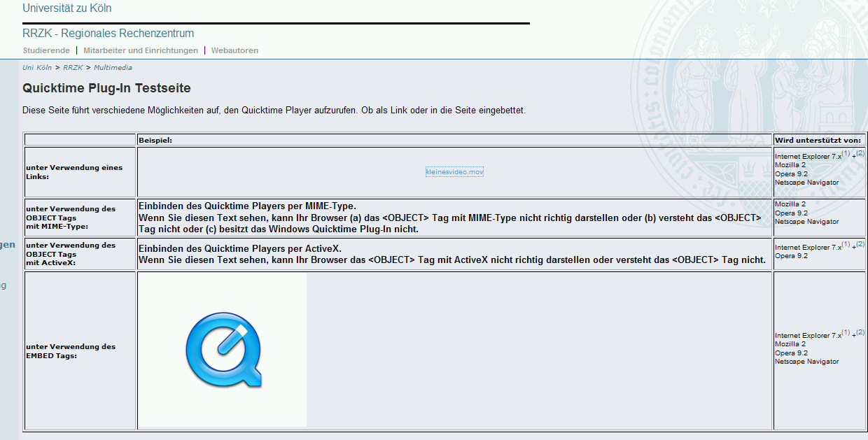
Task: Click Opera 9.2 in the ActiveX row
Action: [x=791, y=256]
